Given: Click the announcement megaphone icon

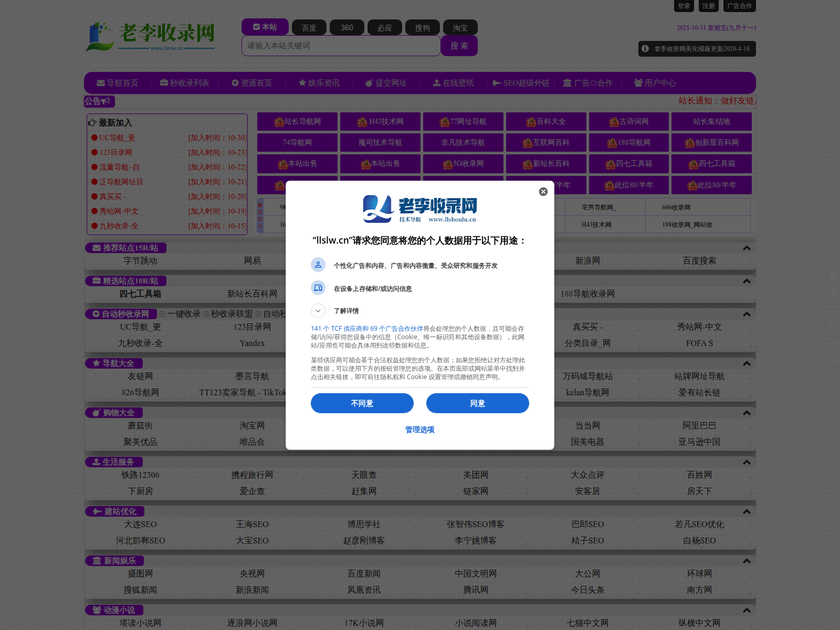Looking at the screenshot, I should (x=106, y=101).
